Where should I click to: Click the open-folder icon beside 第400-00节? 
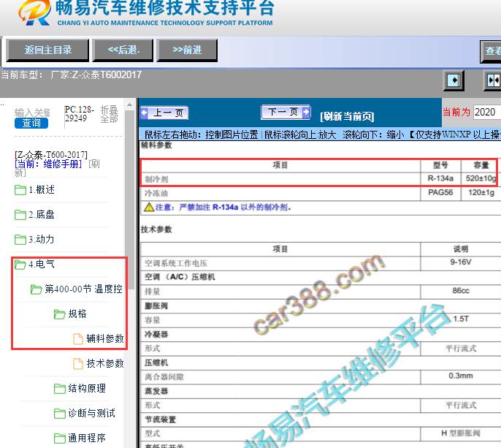pos(36,289)
